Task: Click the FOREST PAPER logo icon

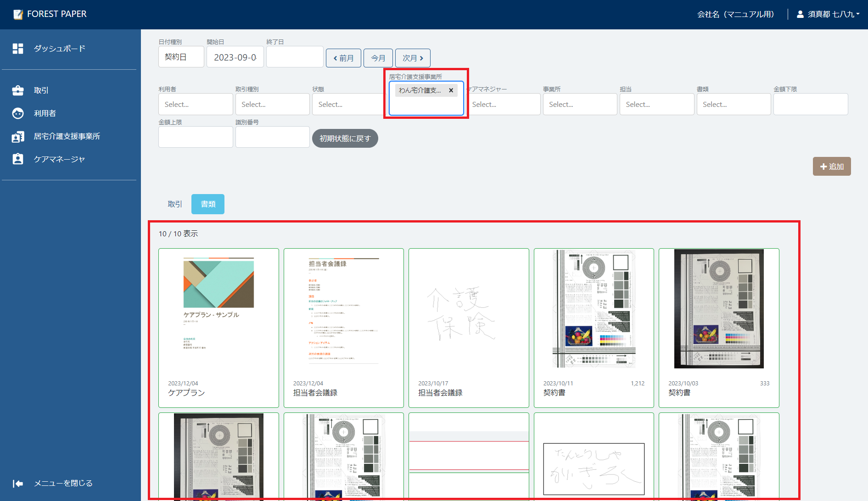Action: pos(18,15)
